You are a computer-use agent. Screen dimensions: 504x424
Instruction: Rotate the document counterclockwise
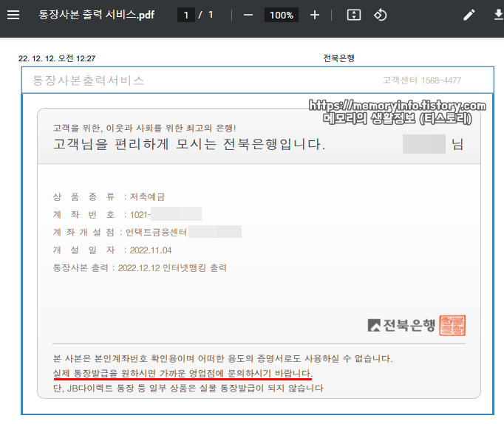380,15
